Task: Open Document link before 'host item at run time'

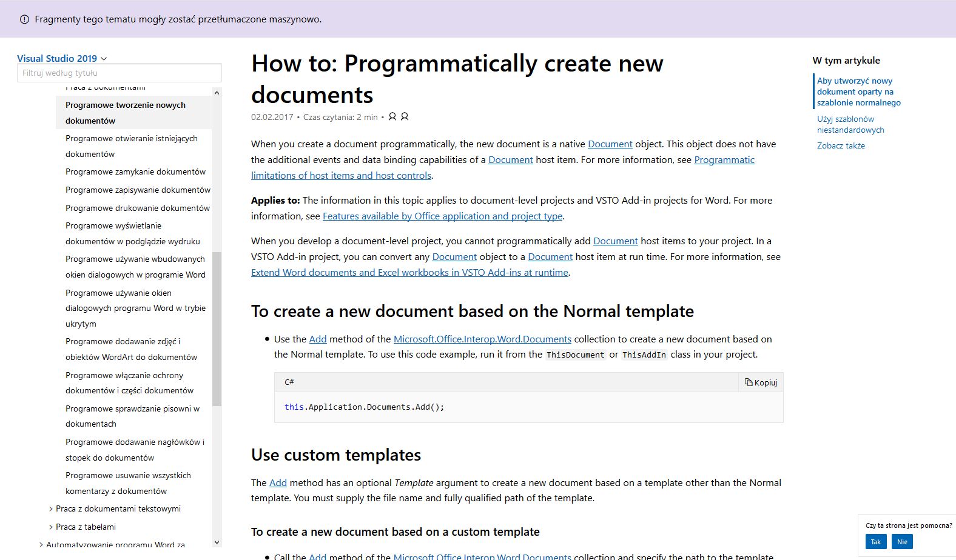Action: (550, 257)
